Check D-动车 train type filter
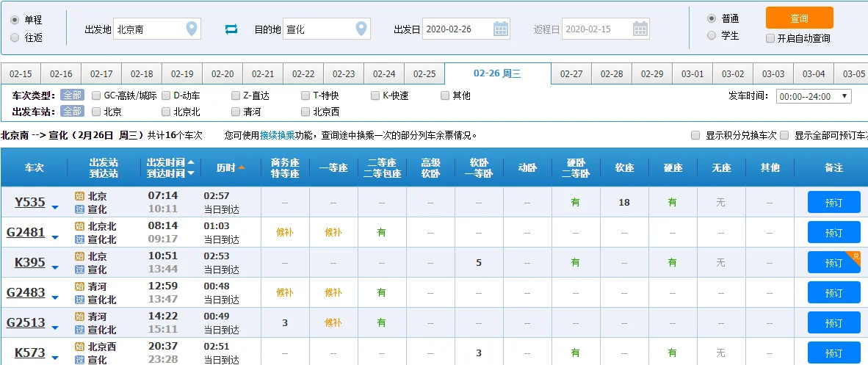 click(x=166, y=95)
